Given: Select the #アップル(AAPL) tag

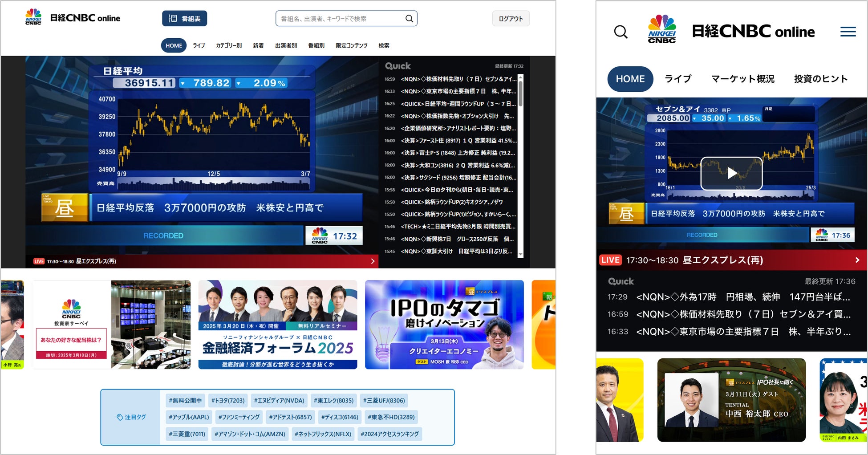Looking at the screenshot, I should coord(189,417).
